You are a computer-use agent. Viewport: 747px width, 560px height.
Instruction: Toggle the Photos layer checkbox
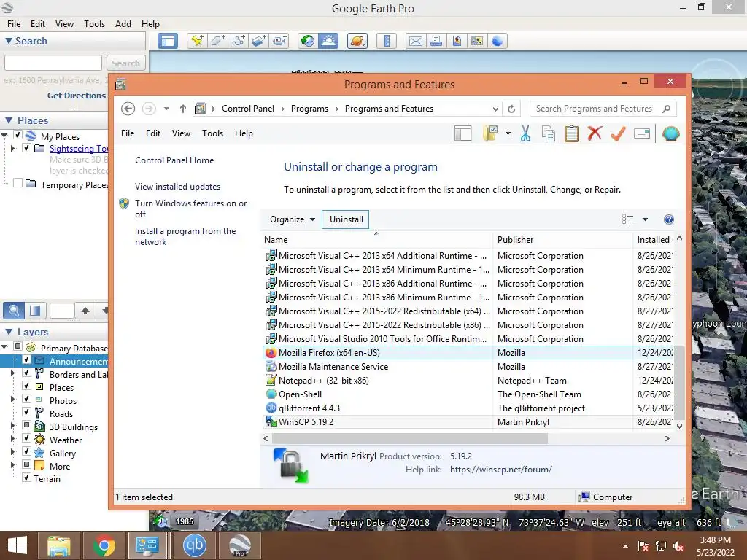point(27,399)
